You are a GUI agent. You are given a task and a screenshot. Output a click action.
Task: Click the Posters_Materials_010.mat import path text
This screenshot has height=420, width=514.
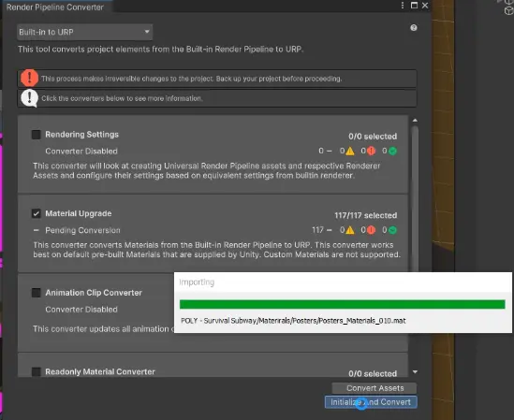tap(293, 321)
